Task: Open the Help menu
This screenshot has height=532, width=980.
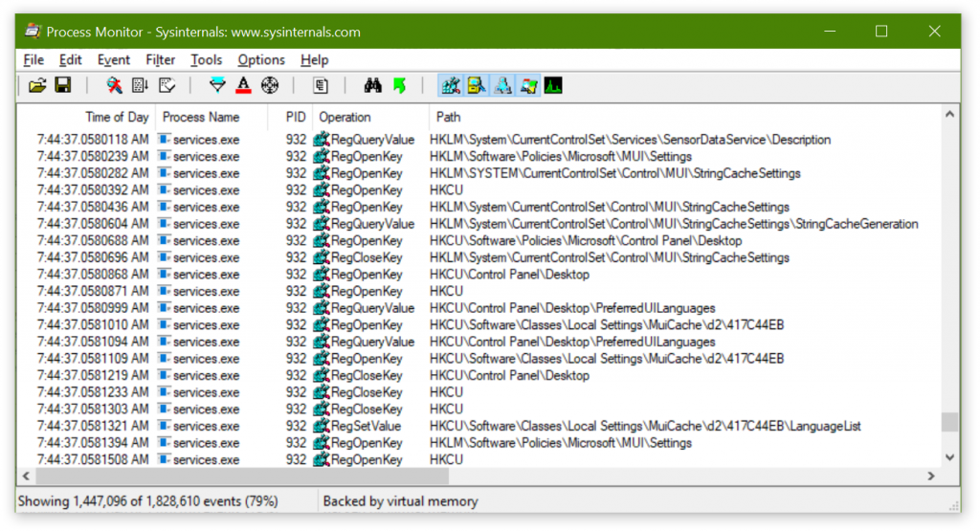Action: 314,60
